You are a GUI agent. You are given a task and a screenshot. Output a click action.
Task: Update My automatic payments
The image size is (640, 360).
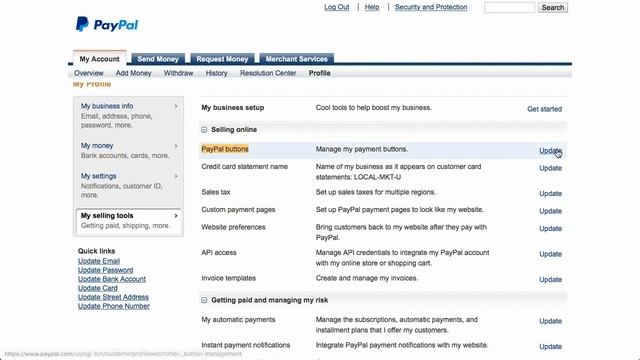(x=550, y=321)
